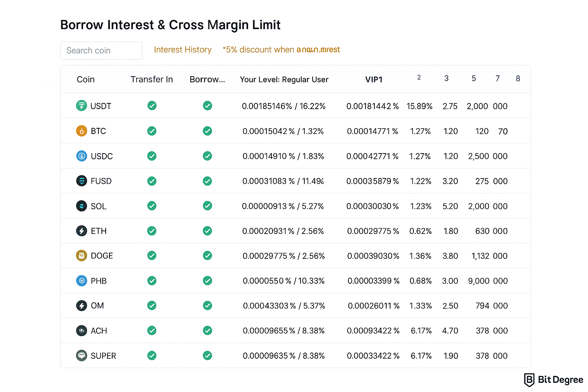Open the Interest History link
Image resolution: width=588 pixels, height=392 pixels.
click(x=183, y=50)
